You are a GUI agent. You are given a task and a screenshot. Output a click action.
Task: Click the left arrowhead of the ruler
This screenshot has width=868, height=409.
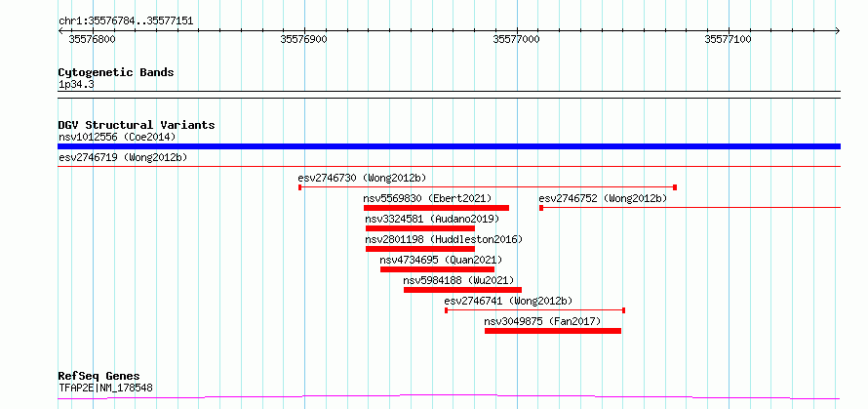click(x=60, y=30)
